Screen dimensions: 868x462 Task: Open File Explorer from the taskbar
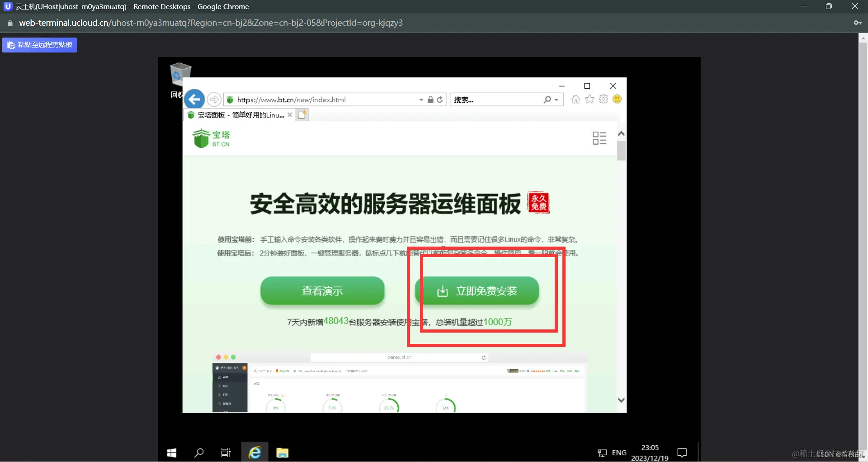tap(282, 452)
